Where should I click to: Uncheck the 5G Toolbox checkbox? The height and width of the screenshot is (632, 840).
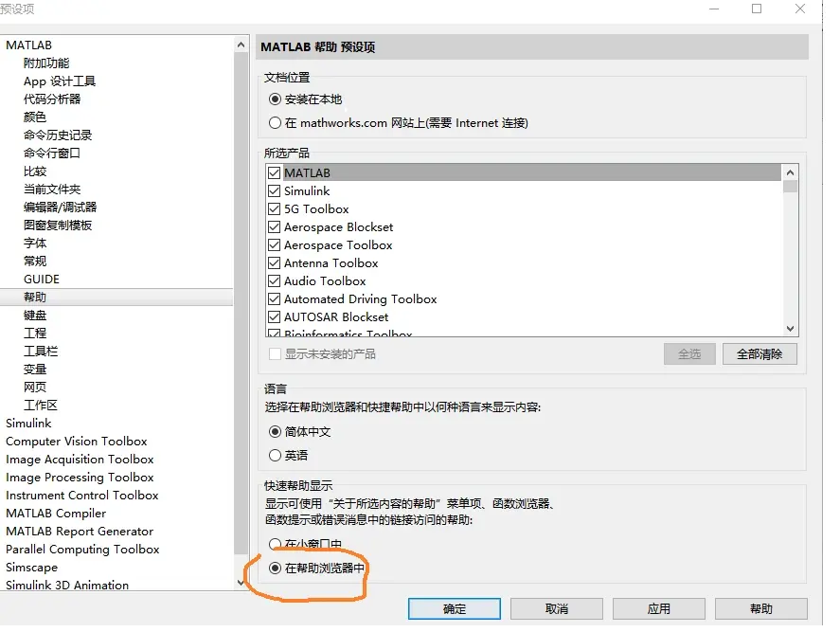point(275,208)
